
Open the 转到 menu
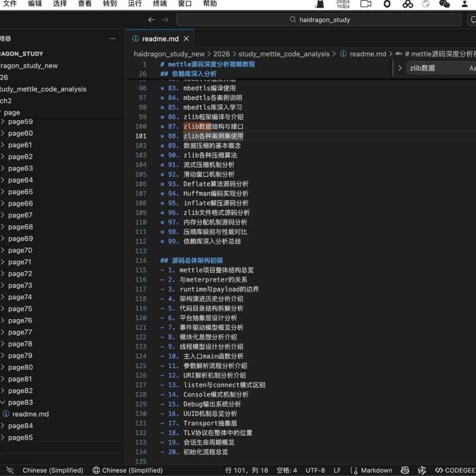pos(110,4)
